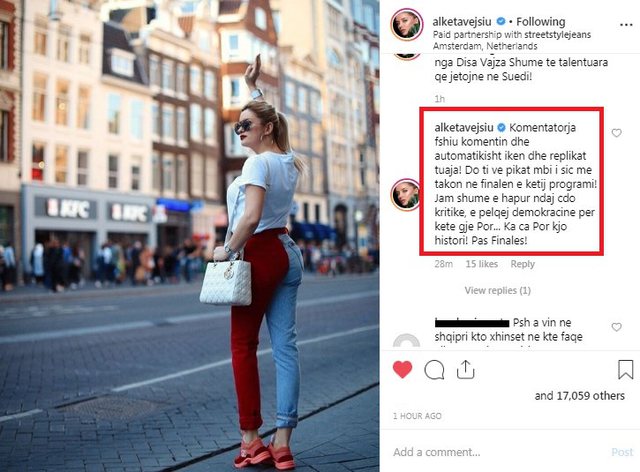Open the three-dot more options menu

coord(626,25)
